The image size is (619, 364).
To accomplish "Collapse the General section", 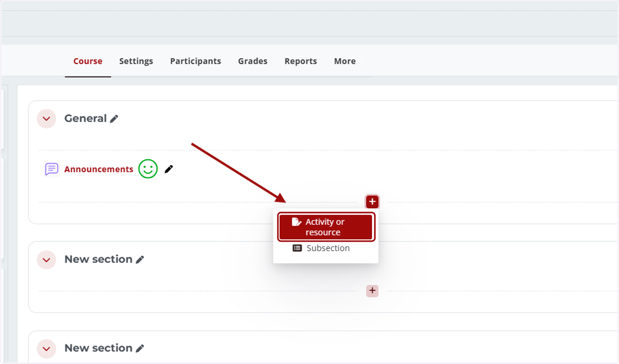I will pos(46,119).
